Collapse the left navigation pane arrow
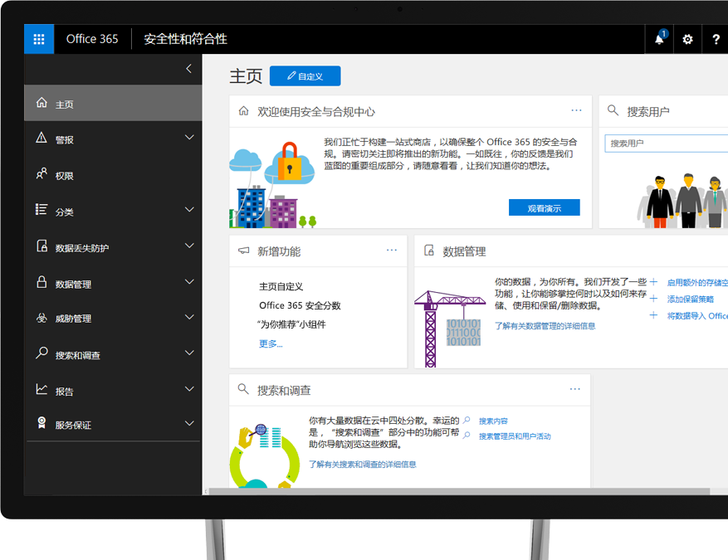The image size is (728, 560). tap(188, 69)
